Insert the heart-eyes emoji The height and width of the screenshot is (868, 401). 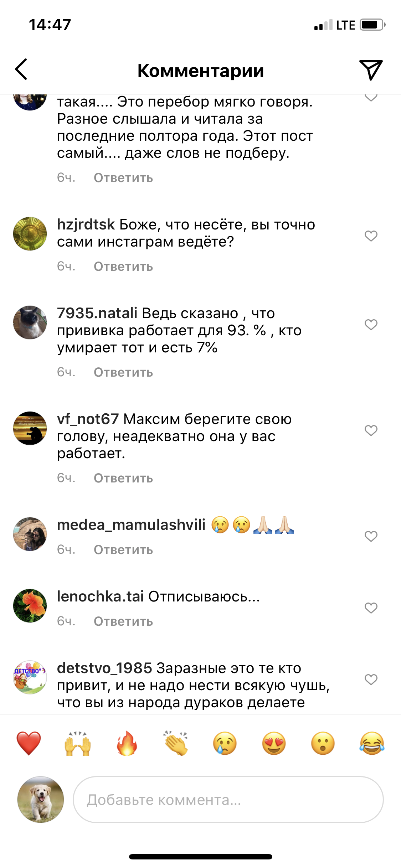click(274, 743)
